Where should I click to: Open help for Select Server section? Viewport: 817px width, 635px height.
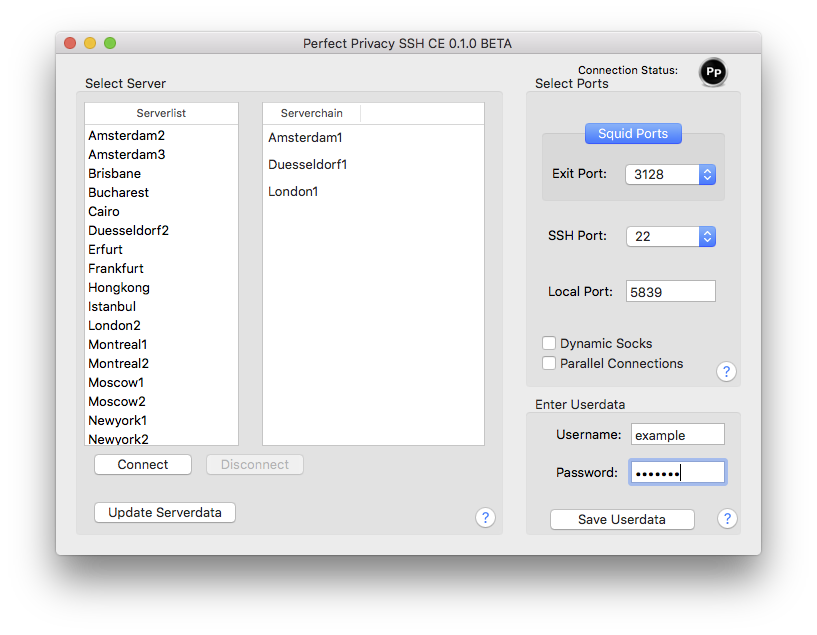(485, 517)
